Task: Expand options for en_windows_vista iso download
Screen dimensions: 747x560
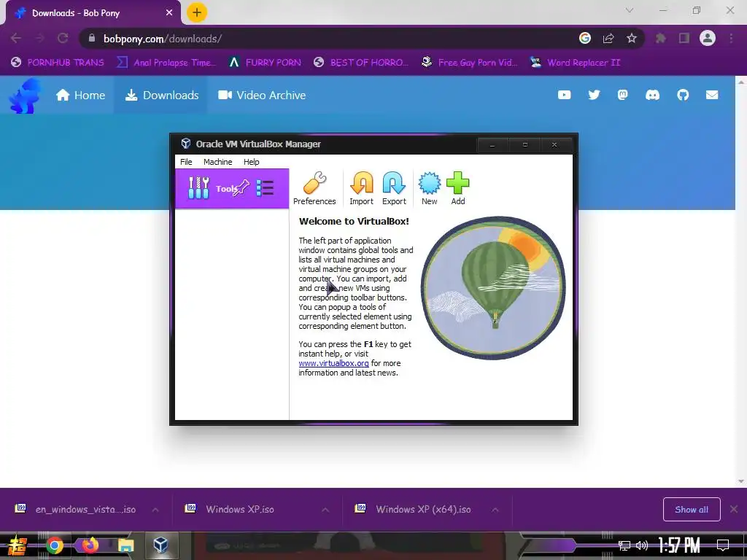Action: (x=155, y=510)
